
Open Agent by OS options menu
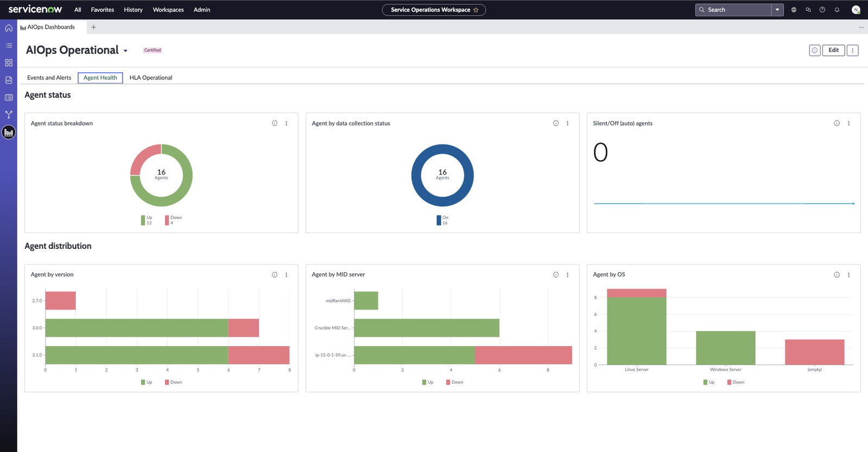point(849,275)
